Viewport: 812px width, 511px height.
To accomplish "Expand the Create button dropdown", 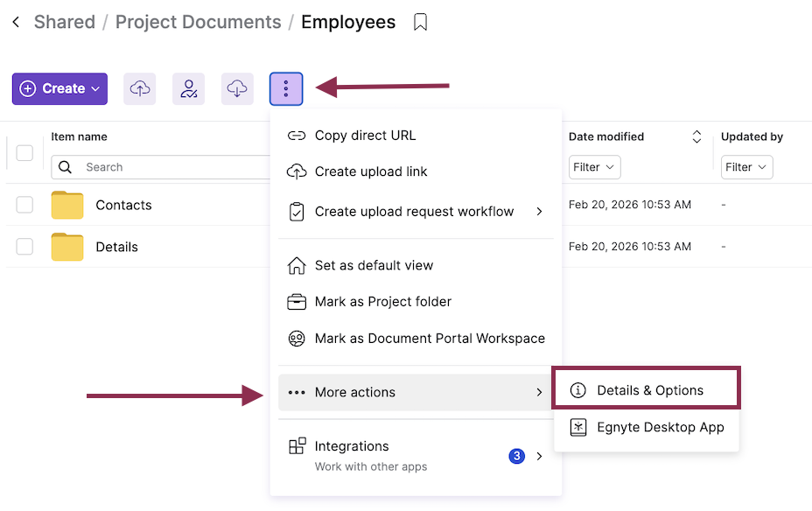I will pos(95,88).
